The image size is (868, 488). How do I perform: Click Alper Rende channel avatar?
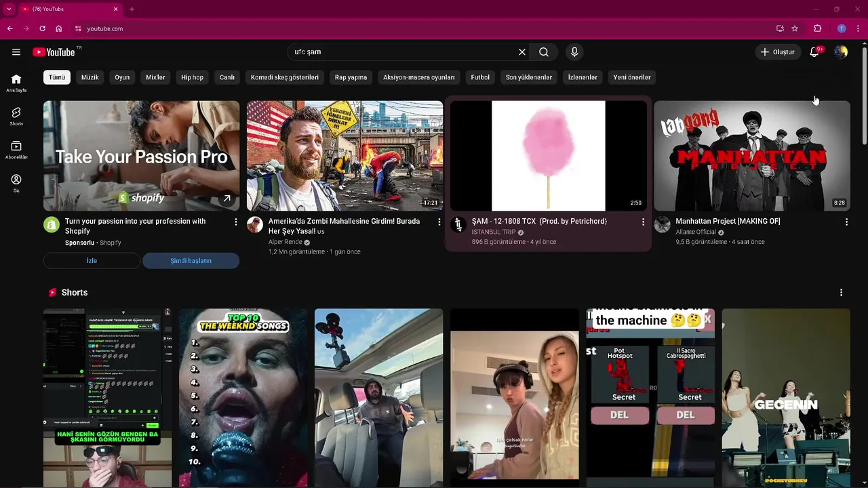pos(255,225)
